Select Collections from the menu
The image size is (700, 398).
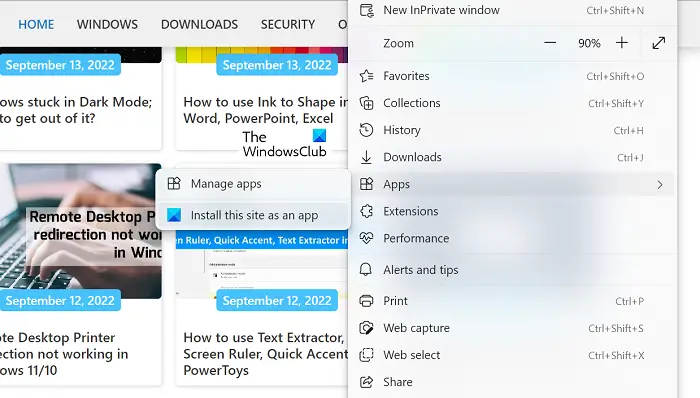512,103
